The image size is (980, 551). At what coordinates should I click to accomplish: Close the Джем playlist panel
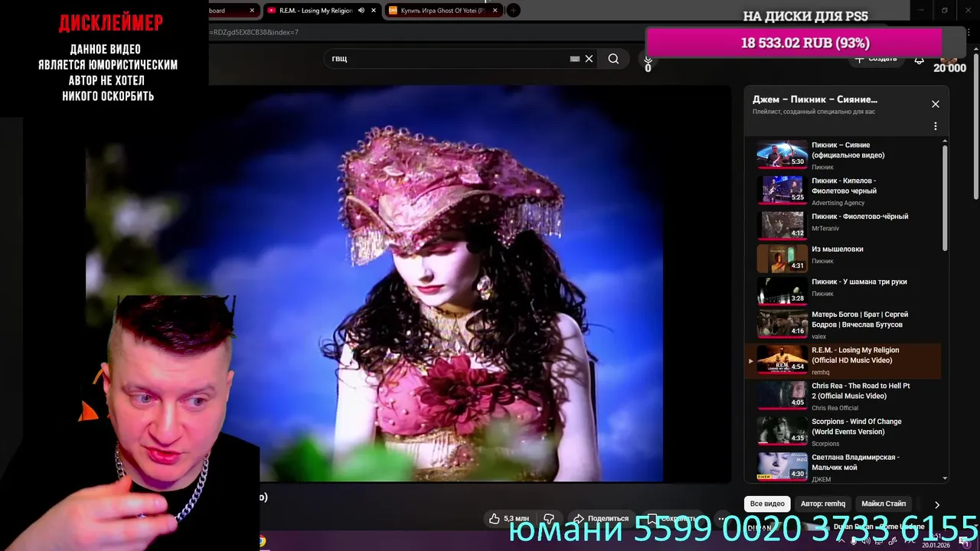[x=935, y=104]
